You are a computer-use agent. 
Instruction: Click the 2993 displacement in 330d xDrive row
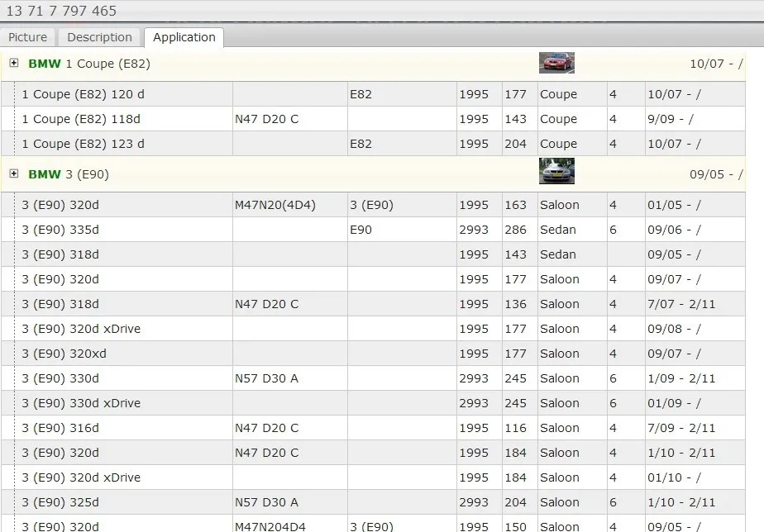pos(474,403)
